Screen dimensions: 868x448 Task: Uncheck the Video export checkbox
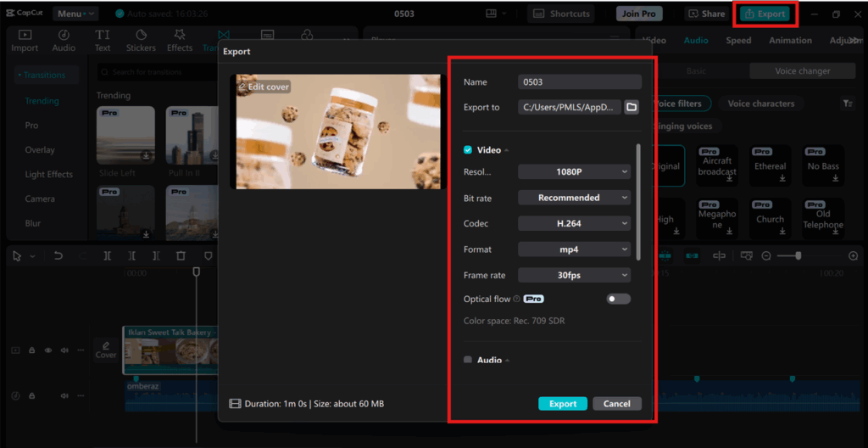click(468, 149)
